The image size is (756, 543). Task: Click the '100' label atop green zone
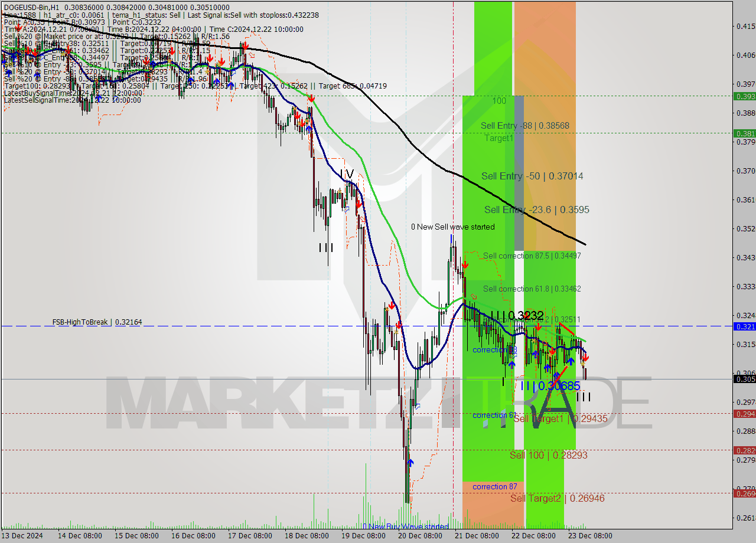[x=499, y=101]
